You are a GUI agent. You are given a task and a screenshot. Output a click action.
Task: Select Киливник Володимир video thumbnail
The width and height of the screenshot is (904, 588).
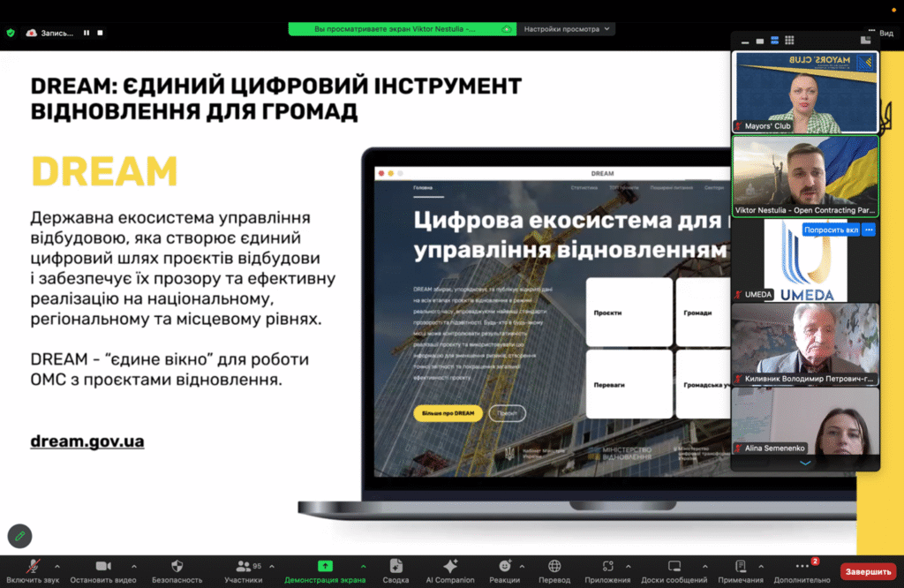pyautogui.click(x=805, y=344)
